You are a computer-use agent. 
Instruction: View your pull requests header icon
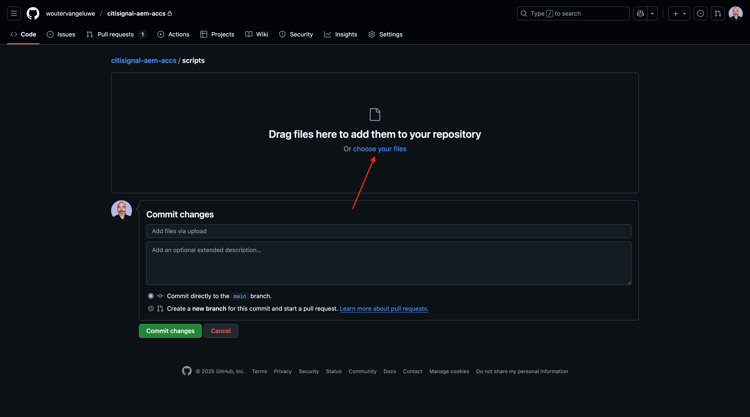[718, 13]
